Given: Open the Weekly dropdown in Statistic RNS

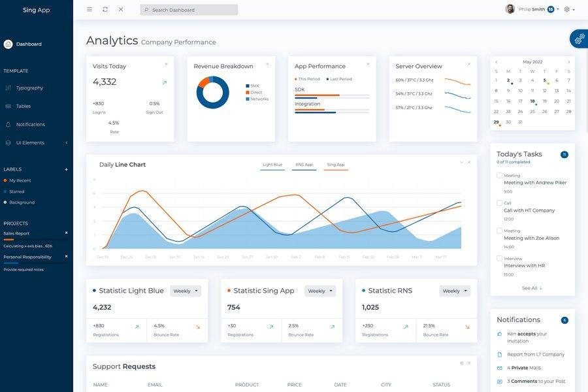Looking at the screenshot, I should point(453,289).
